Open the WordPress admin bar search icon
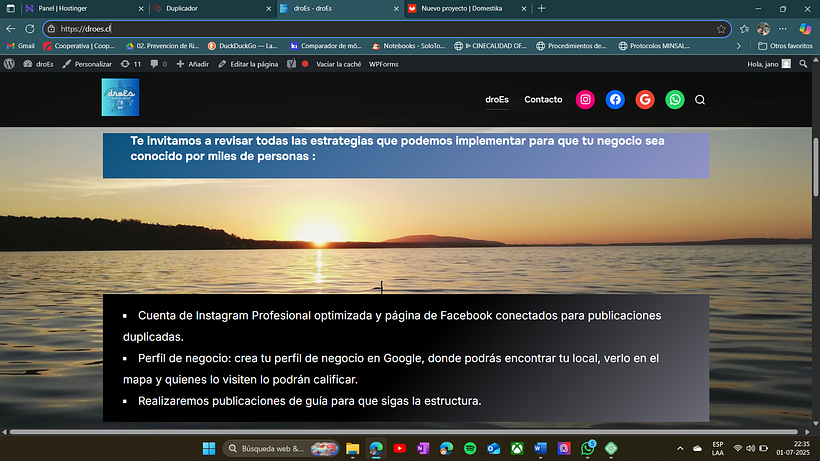The image size is (820, 461). (803, 64)
